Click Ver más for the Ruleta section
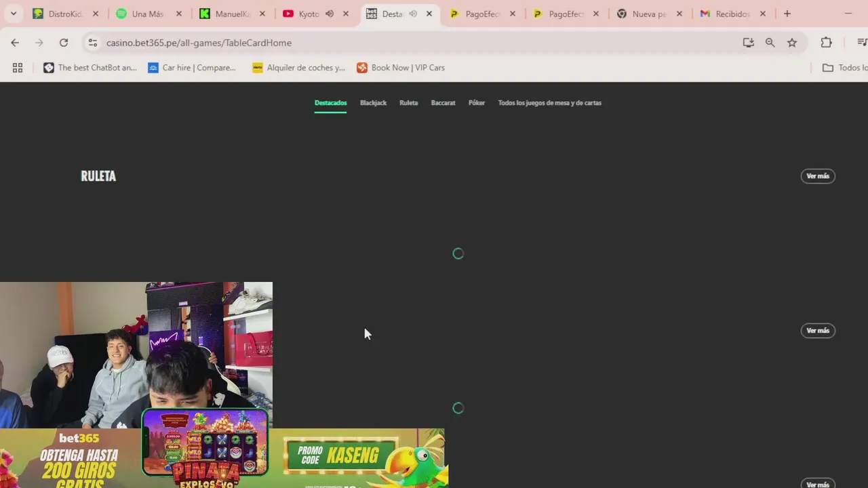This screenshot has width=868, height=488. click(818, 176)
